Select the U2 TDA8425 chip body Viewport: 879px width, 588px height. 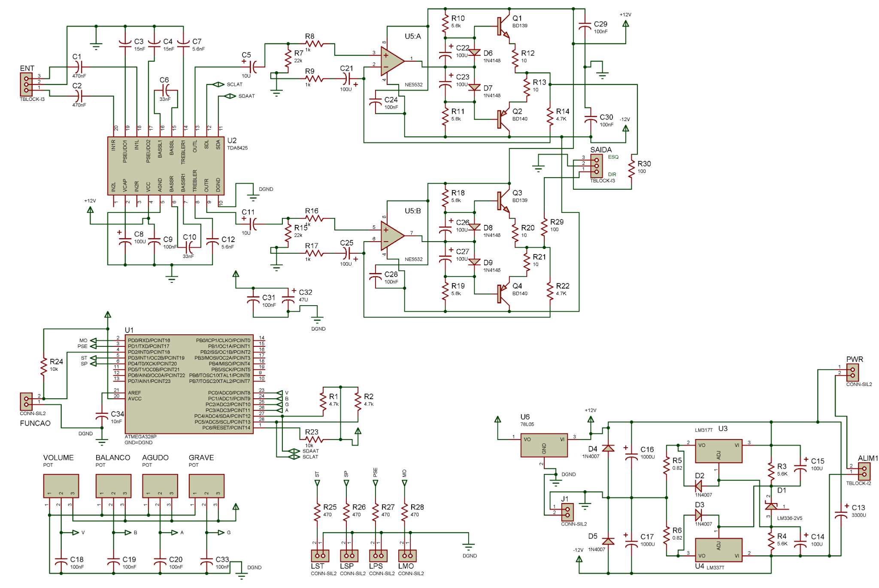point(166,166)
